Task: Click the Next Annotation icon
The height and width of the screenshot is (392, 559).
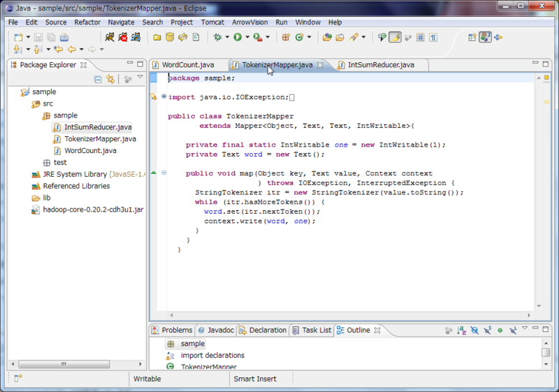Action: point(17,49)
